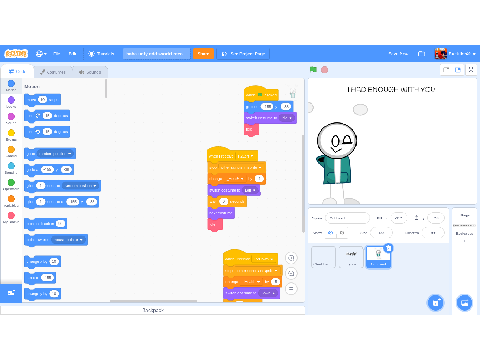Stop the project with the red stop button
480x360 pixels.
[324, 70]
